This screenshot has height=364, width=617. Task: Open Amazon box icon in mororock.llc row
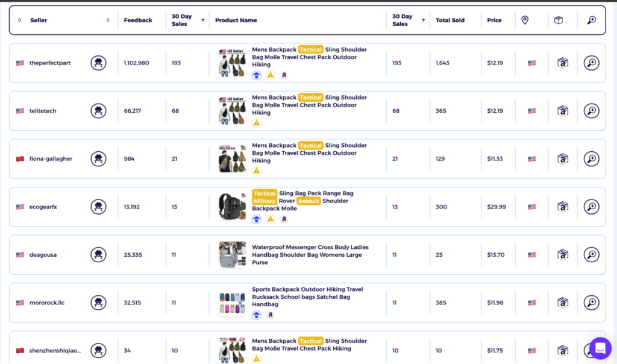563,303
